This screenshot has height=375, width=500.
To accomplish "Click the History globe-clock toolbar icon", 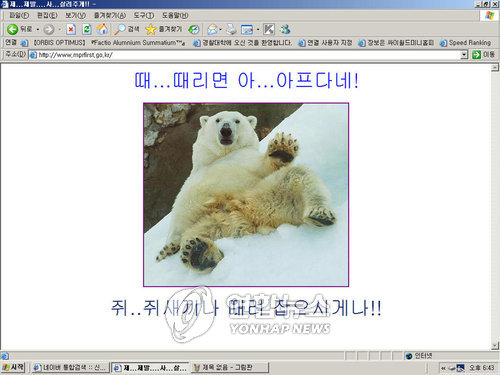I will tap(194, 30).
